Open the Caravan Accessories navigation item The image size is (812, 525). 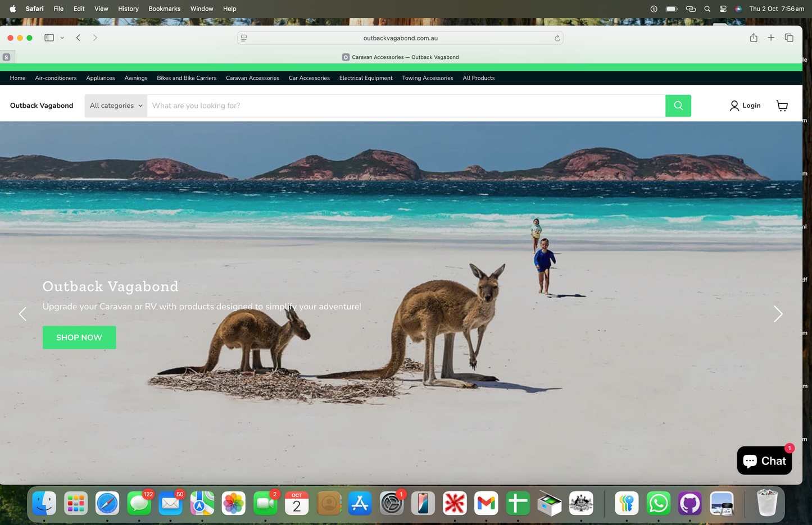[252, 78]
